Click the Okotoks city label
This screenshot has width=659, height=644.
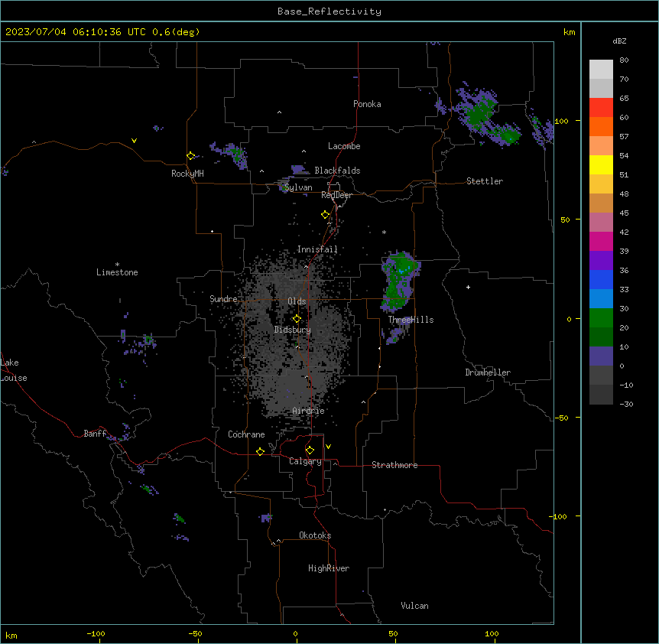tap(315, 535)
